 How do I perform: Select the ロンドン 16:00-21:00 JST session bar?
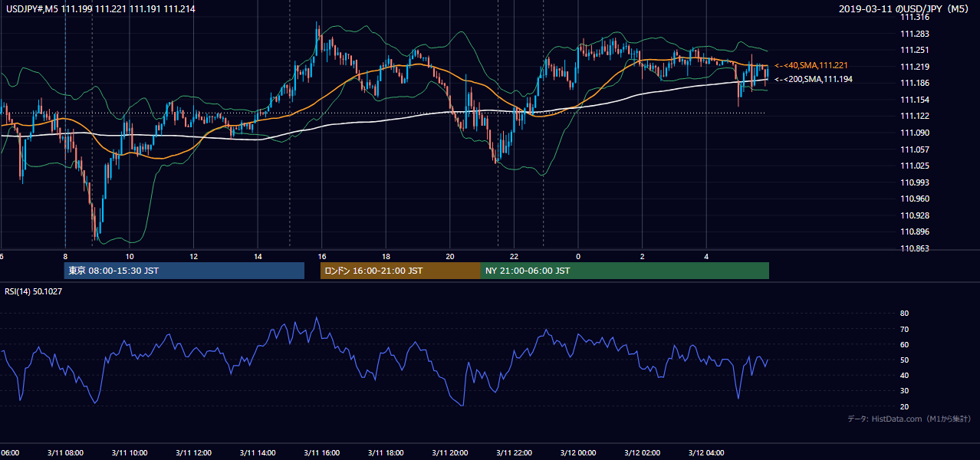coord(400,271)
